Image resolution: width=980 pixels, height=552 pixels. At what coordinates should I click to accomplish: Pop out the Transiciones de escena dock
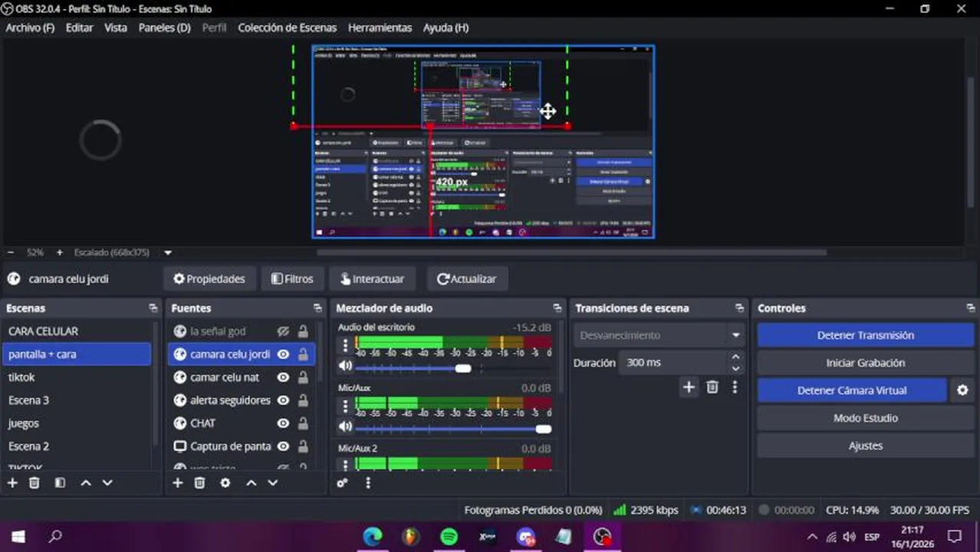click(739, 308)
